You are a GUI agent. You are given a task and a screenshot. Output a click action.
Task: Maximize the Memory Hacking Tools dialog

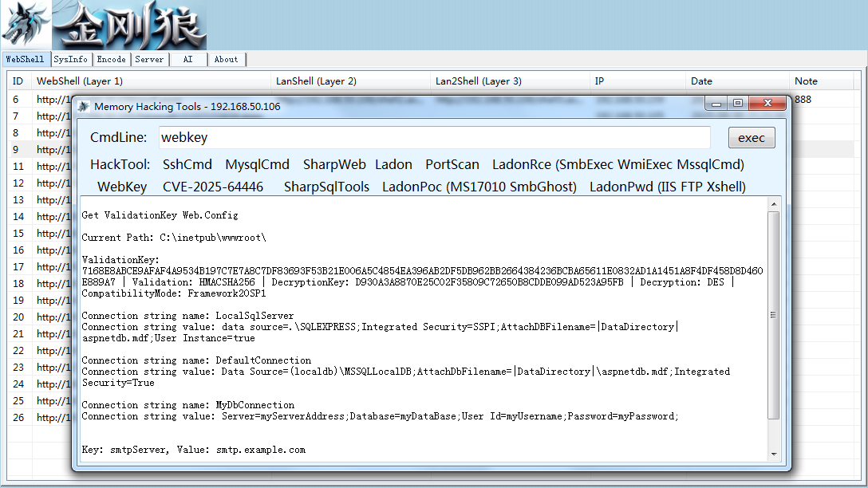coord(738,104)
